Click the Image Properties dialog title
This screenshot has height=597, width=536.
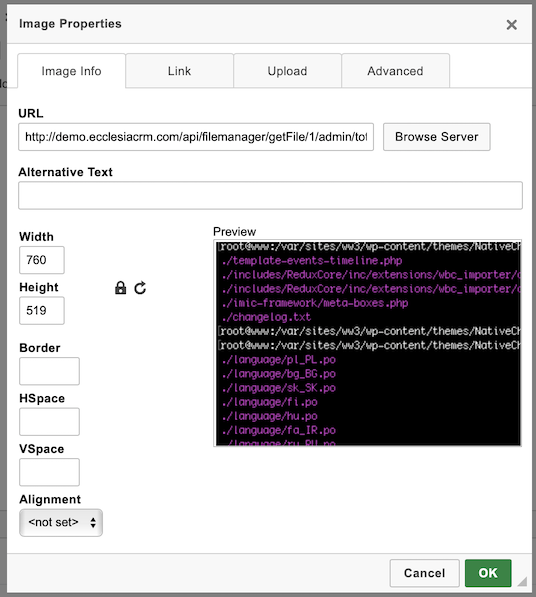coord(70,24)
